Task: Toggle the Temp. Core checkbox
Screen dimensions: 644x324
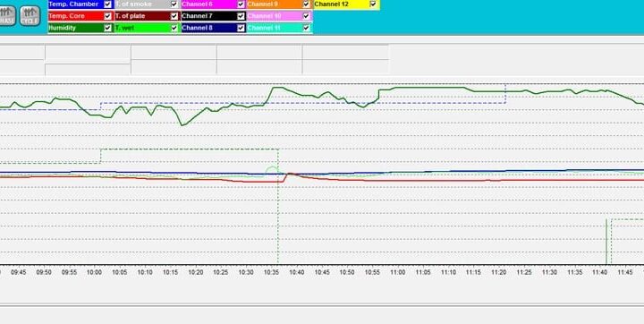Action: click(107, 16)
